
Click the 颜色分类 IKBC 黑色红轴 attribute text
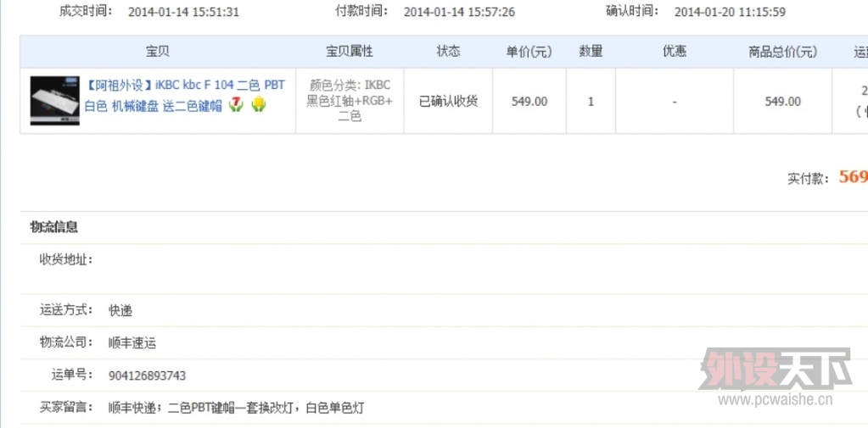350,101
